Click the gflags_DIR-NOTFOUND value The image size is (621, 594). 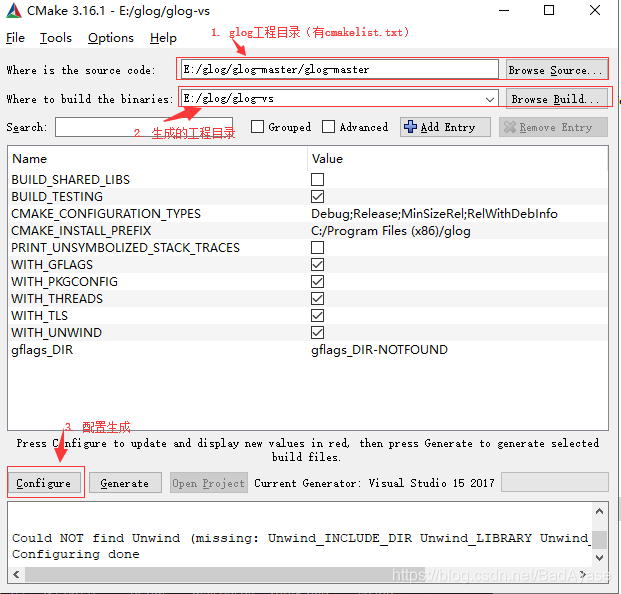pos(379,350)
